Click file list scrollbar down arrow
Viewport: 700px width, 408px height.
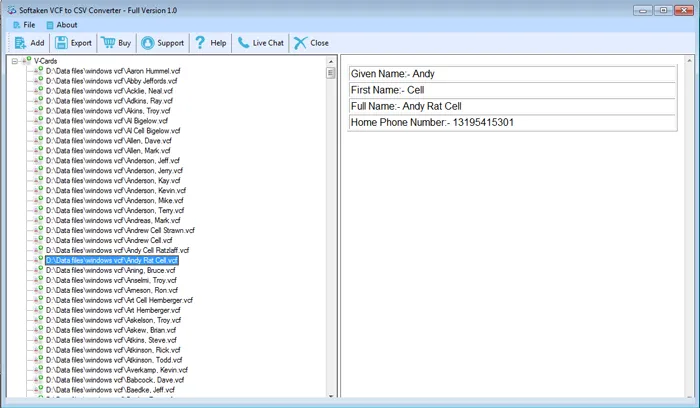(331, 395)
